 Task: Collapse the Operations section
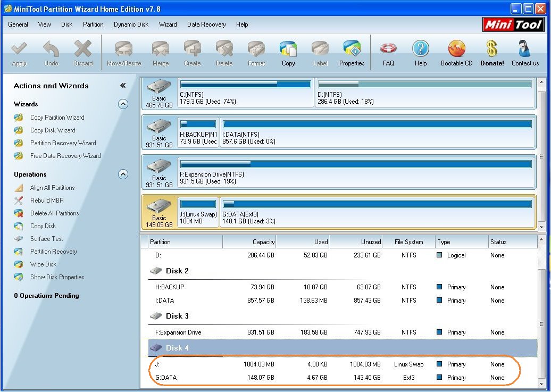pos(123,174)
